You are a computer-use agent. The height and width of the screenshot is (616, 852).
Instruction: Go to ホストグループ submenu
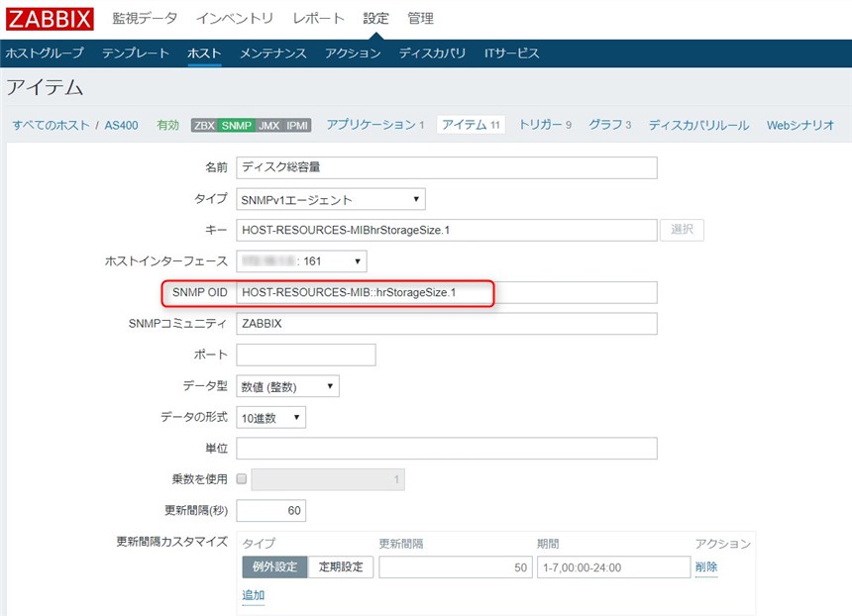(x=45, y=53)
